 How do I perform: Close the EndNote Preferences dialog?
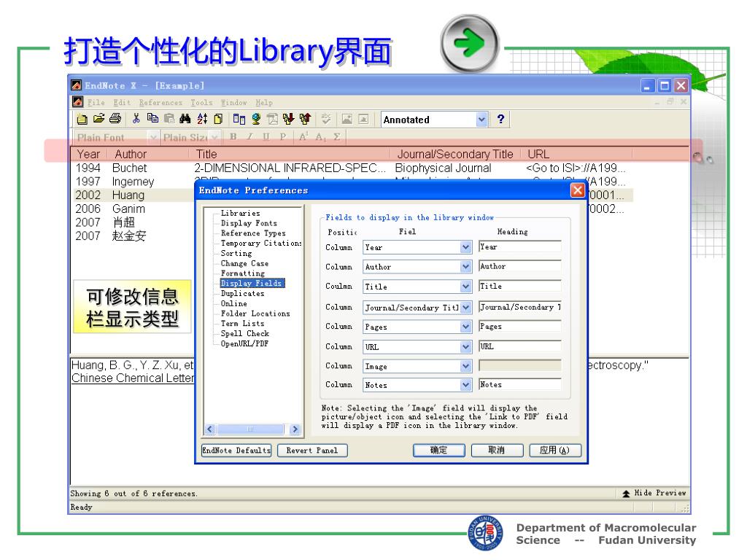tap(577, 190)
